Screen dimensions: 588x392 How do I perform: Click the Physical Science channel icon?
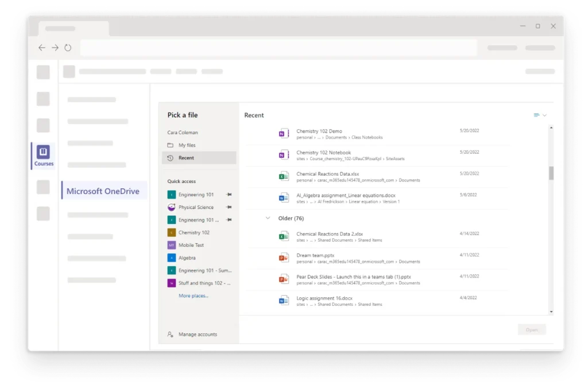[171, 207]
